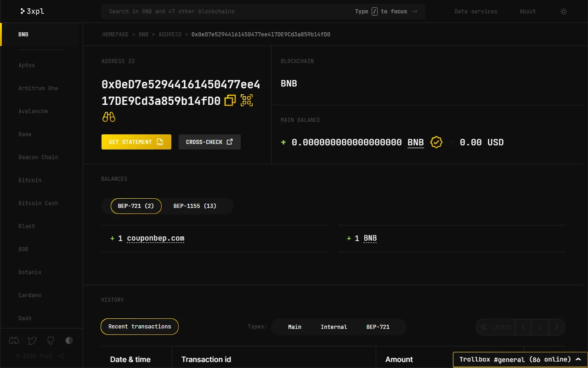Open the Twitter bird icon
The width and height of the screenshot is (588, 368).
coord(32,340)
